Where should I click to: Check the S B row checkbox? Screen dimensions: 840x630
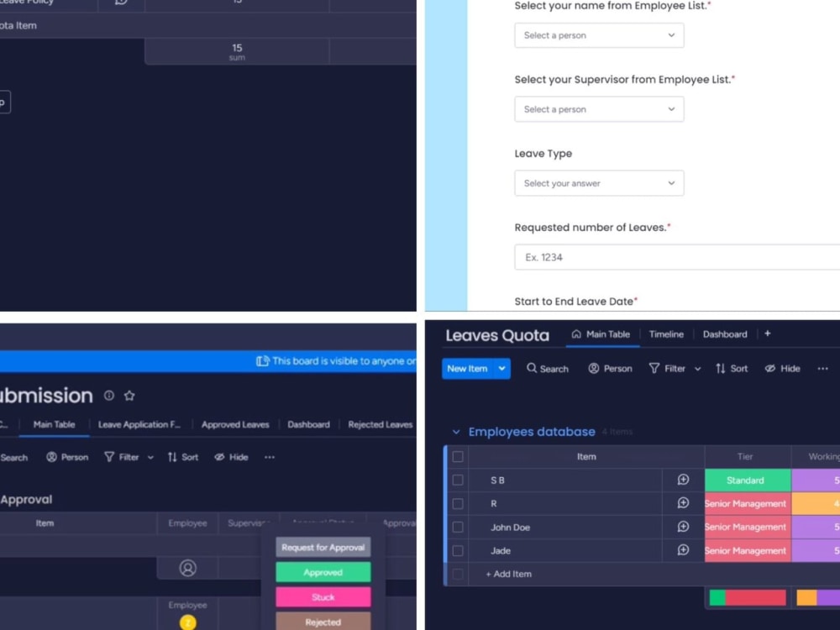(458, 480)
